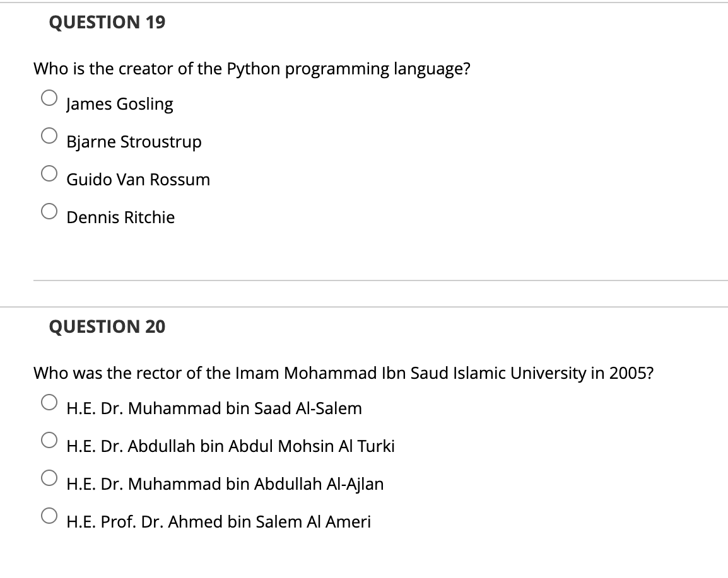Select the Muhammad bin Saad Al-Salem radio button
Image resolution: width=728 pixels, height=578 pixels.
50,403
